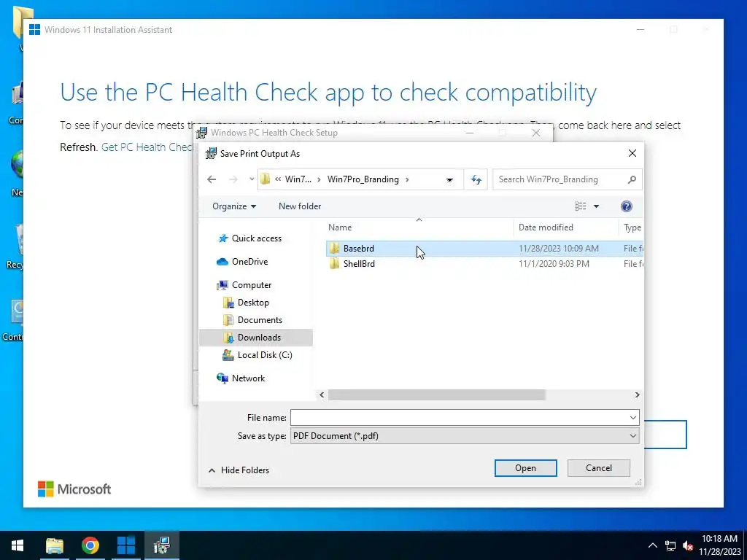Click the Basebrd folder icon
Image resolution: width=747 pixels, height=560 pixels.
[x=334, y=249]
